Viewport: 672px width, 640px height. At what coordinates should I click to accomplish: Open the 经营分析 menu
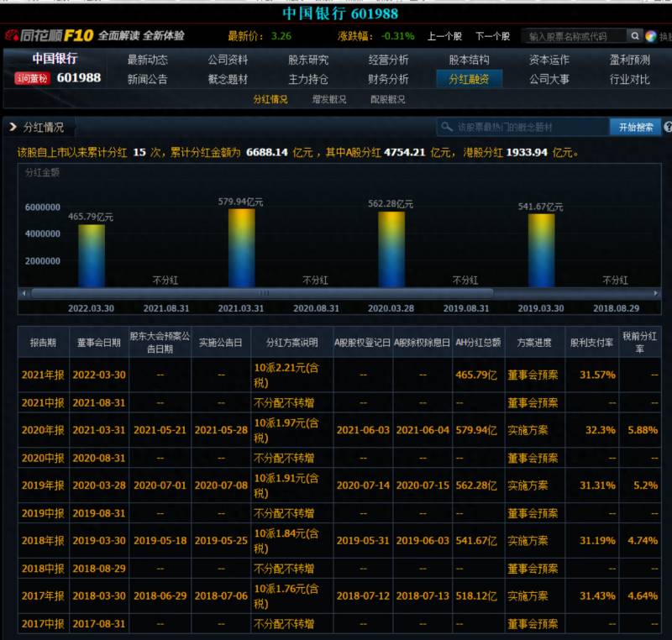point(388,60)
